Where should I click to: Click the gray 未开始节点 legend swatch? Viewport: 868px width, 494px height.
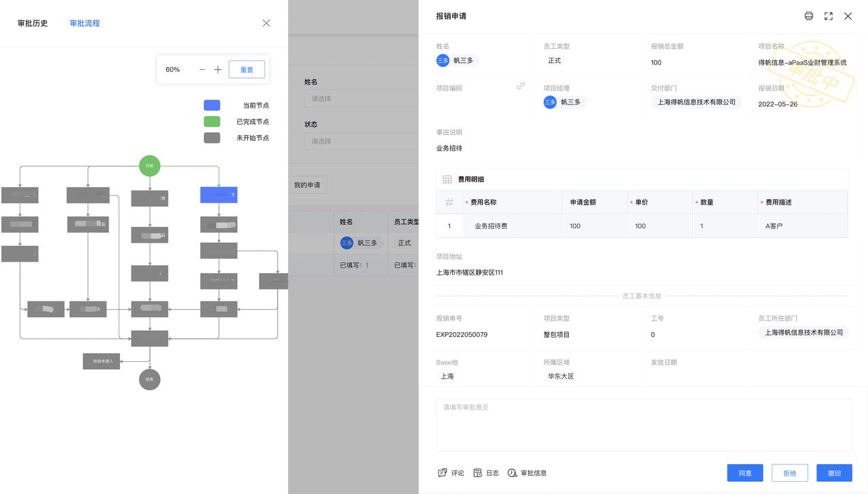click(212, 138)
